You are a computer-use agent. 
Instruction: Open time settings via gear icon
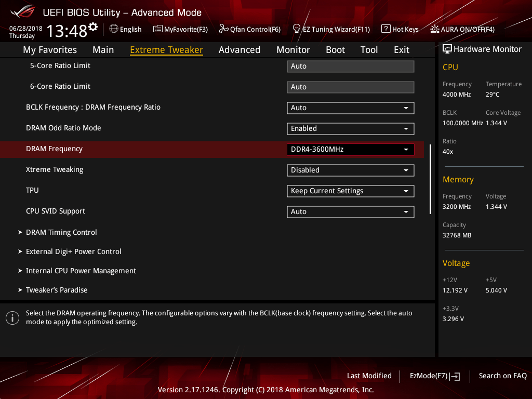coord(93,27)
